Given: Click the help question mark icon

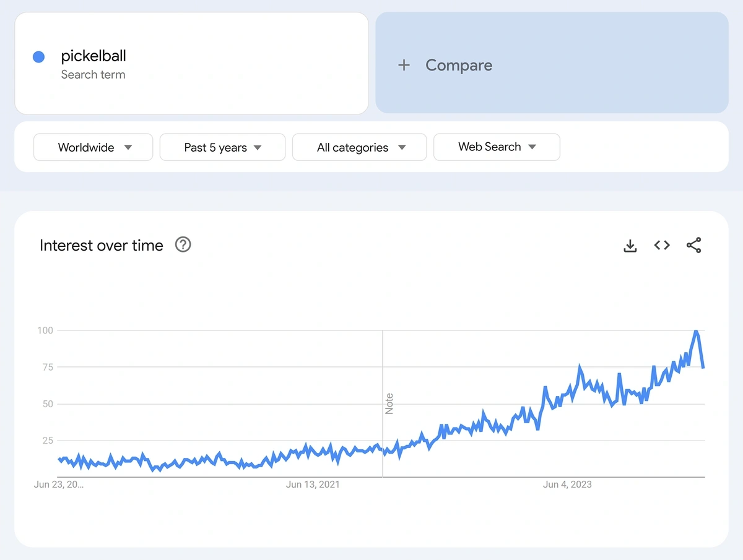Looking at the screenshot, I should coord(183,245).
